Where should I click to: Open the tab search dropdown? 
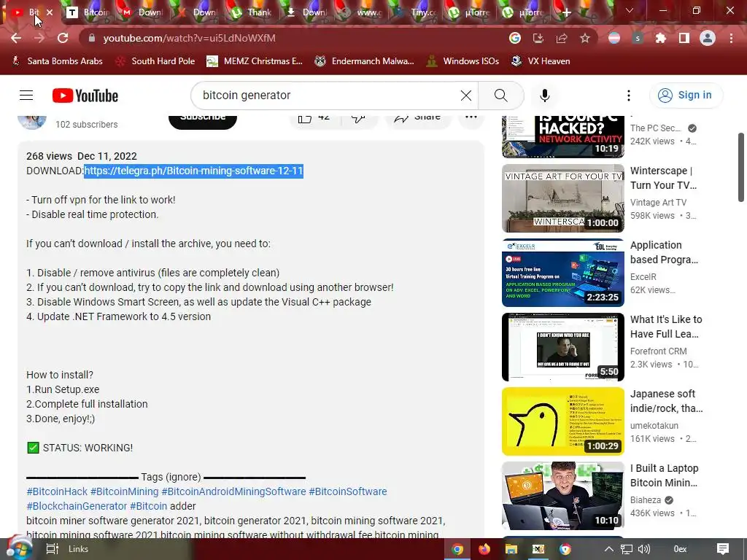630,10
